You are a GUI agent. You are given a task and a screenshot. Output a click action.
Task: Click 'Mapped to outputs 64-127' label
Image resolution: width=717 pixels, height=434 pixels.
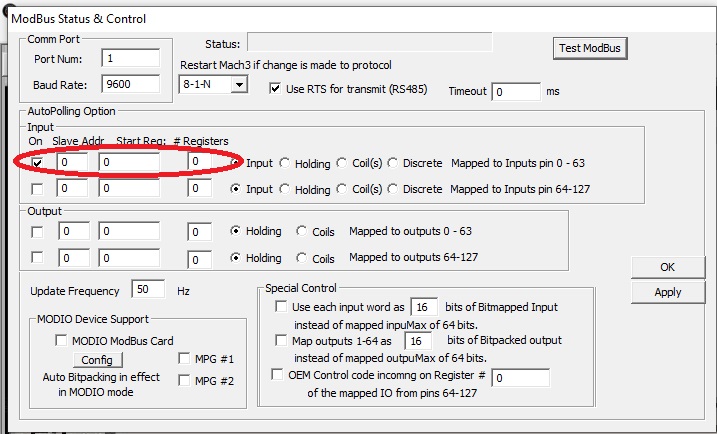(413, 257)
